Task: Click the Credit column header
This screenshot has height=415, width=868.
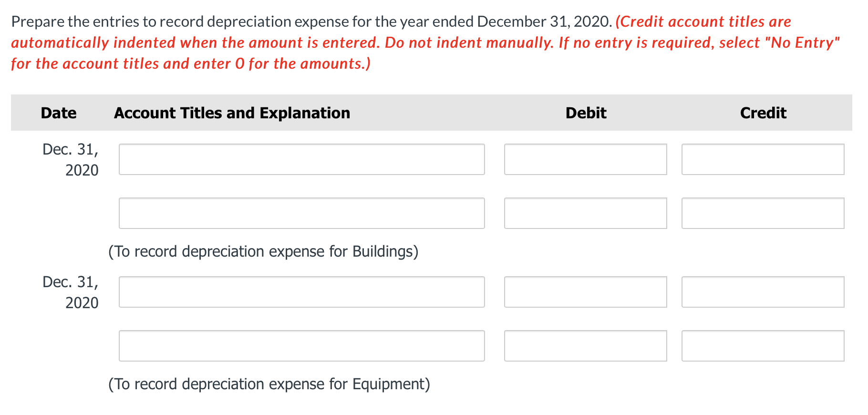Action: point(763,113)
